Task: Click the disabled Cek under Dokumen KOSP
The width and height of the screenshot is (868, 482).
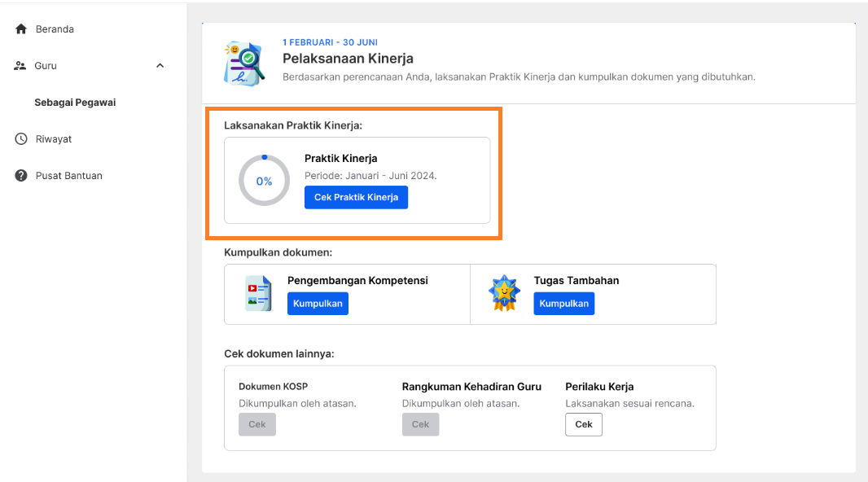Action: click(x=256, y=424)
